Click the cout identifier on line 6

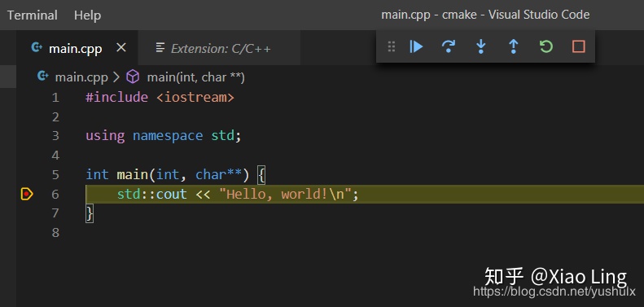tap(172, 194)
